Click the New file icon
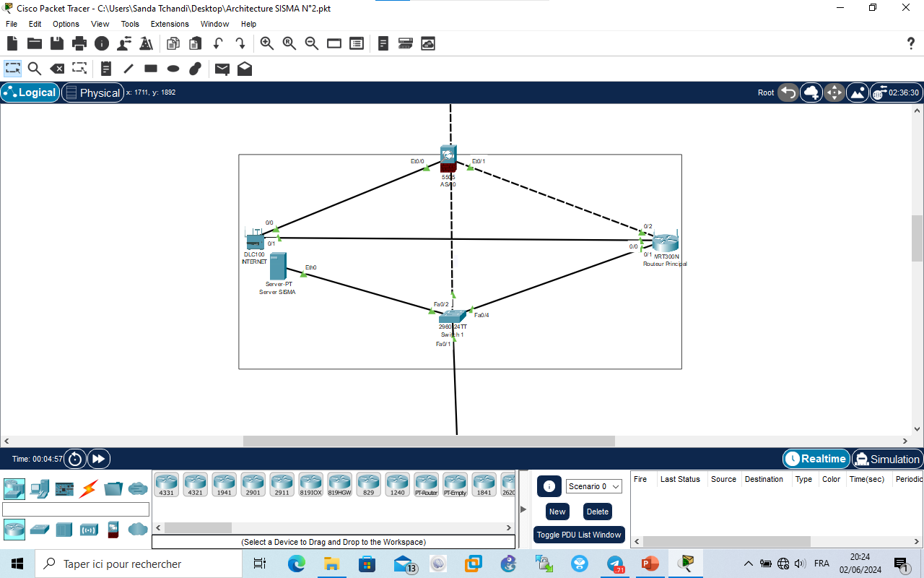The image size is (924, 578). click(12, 43)
